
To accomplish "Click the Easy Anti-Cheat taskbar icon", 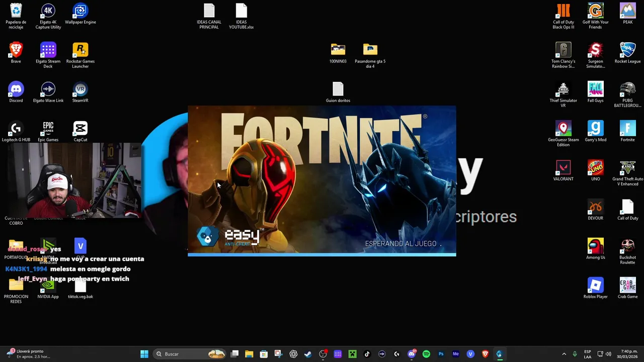I will (499, 354).
